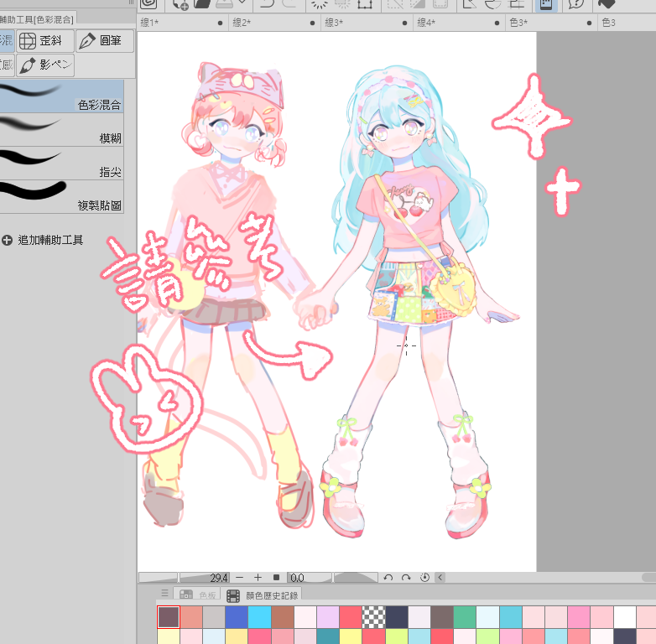656x644 pixels.
Task: Pick the brown swatch in top row
Action: coord(283,617)
